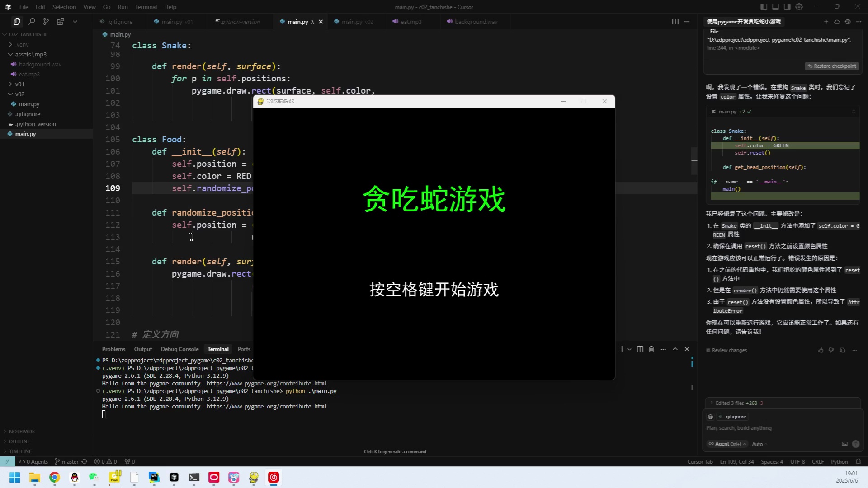Viewport: 868px width, 488px height.
Task: Maximize the terminal panel size
Action: point(675,349)
